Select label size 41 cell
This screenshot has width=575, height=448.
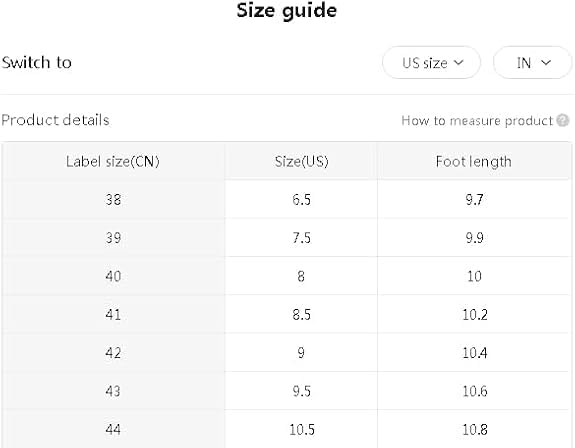(x=113, y=315)
